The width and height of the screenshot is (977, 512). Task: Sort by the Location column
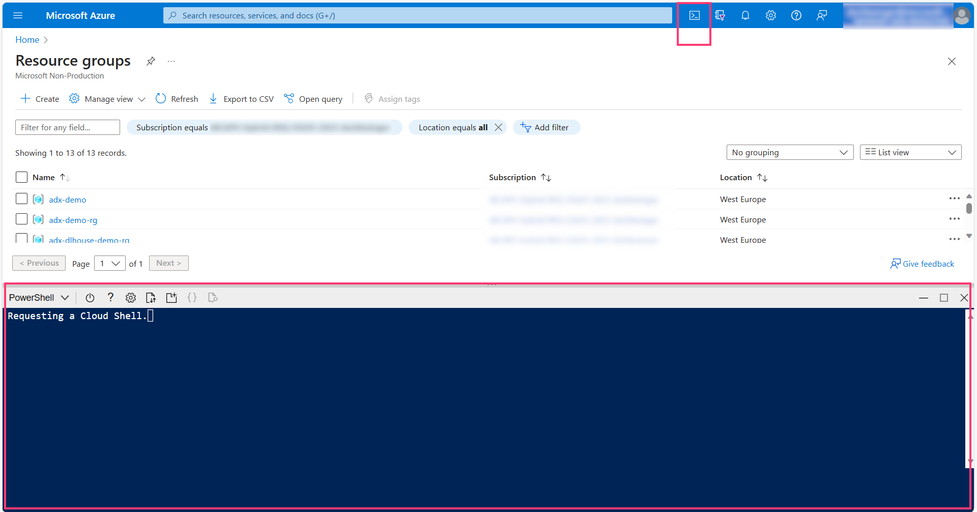(743, 178)
